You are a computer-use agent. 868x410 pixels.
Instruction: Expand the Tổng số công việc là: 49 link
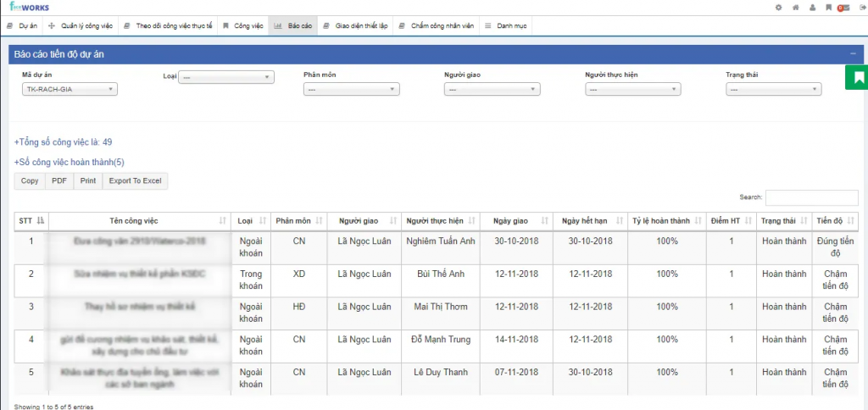[63, 142]
